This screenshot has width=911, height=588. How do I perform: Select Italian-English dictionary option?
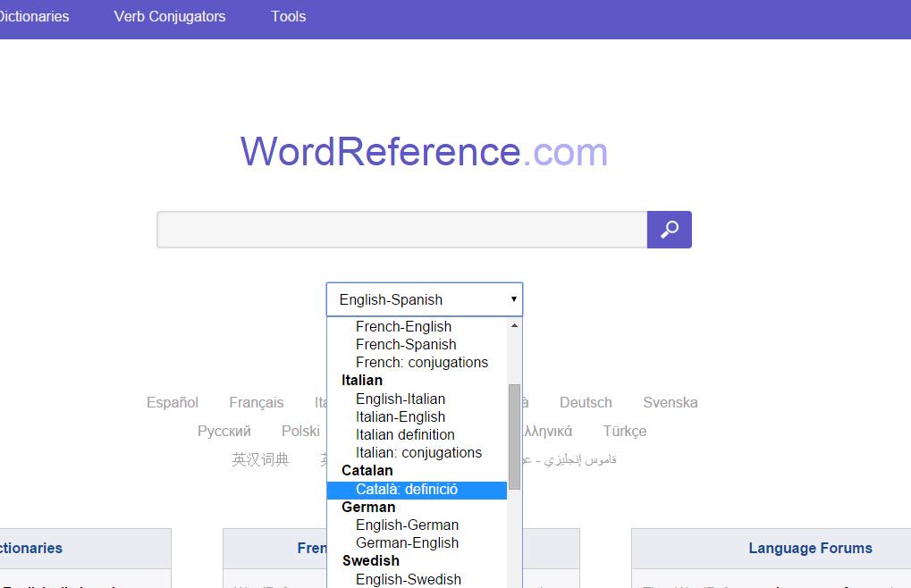click(x=417, y=416)
